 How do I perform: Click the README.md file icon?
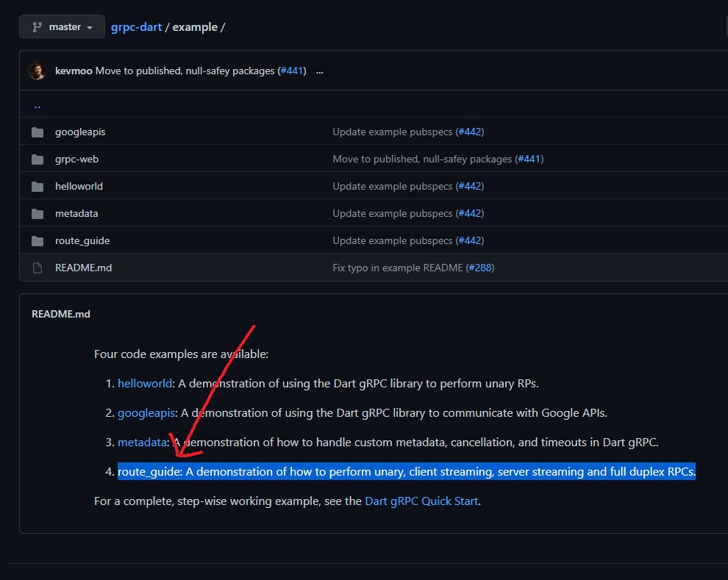(38, 268)
